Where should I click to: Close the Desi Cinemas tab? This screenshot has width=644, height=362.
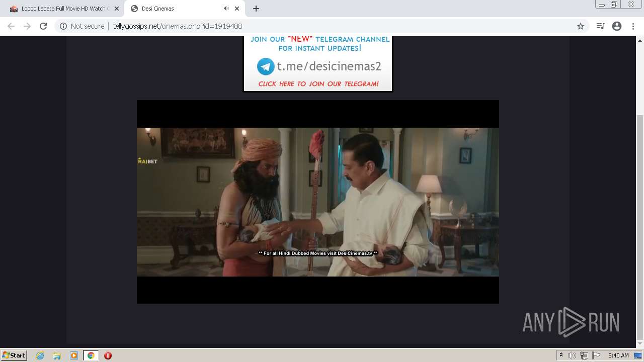pos(237,9)
